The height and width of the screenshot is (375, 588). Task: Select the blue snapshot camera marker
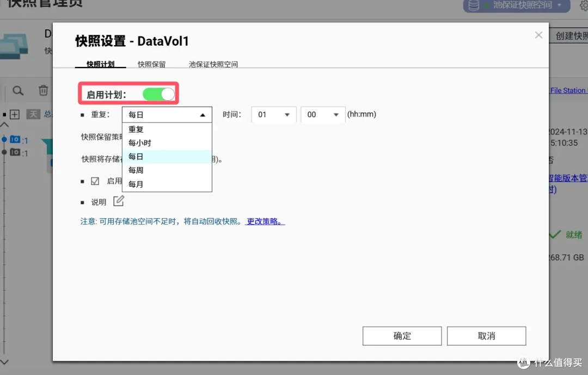click(15, 139)
